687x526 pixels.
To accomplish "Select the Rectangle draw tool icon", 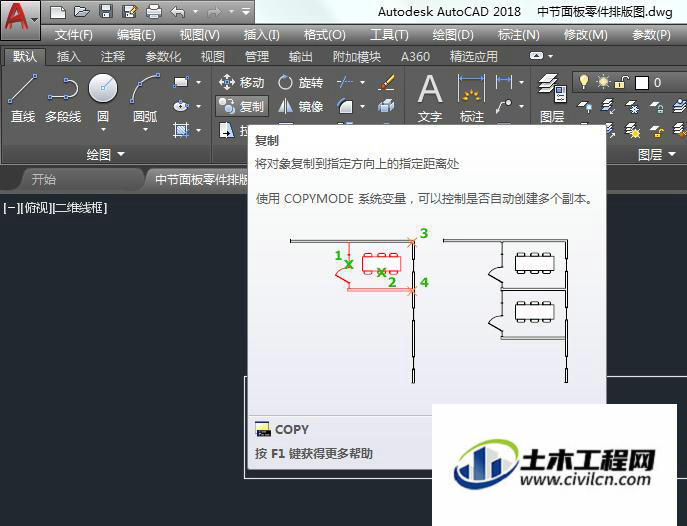I will (x=181, y=82).
